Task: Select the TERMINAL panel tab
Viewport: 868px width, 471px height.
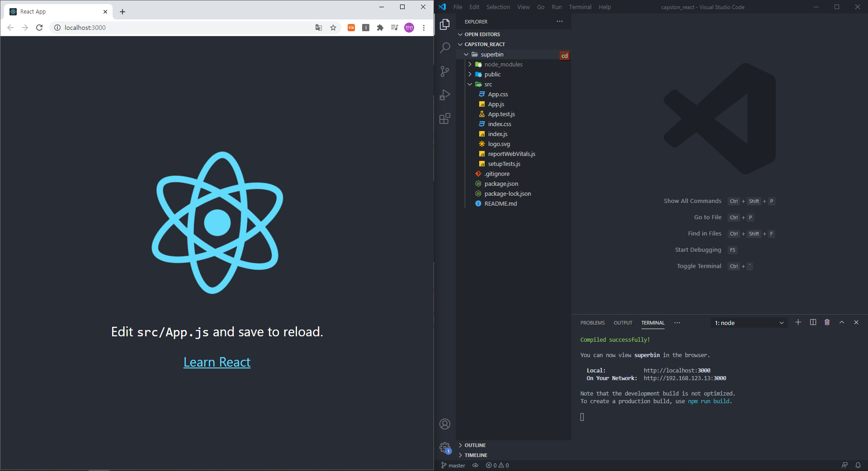Action: tap(653, 323)
